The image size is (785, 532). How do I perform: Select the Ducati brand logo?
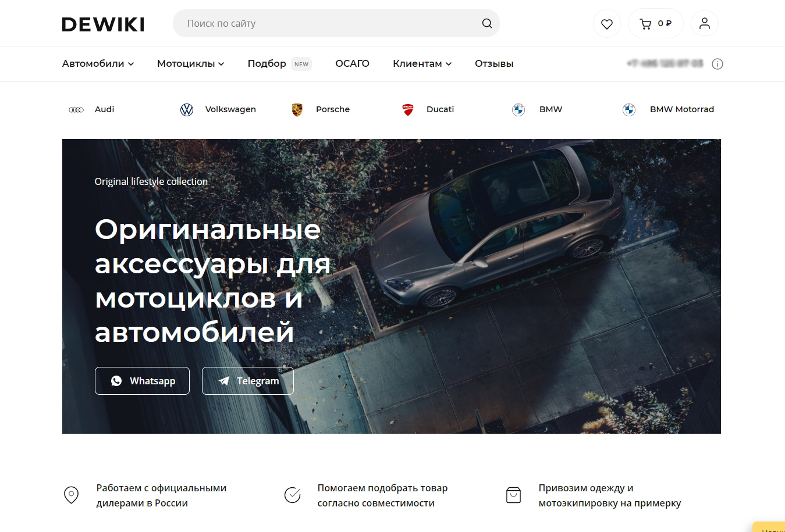coord(407,109)
